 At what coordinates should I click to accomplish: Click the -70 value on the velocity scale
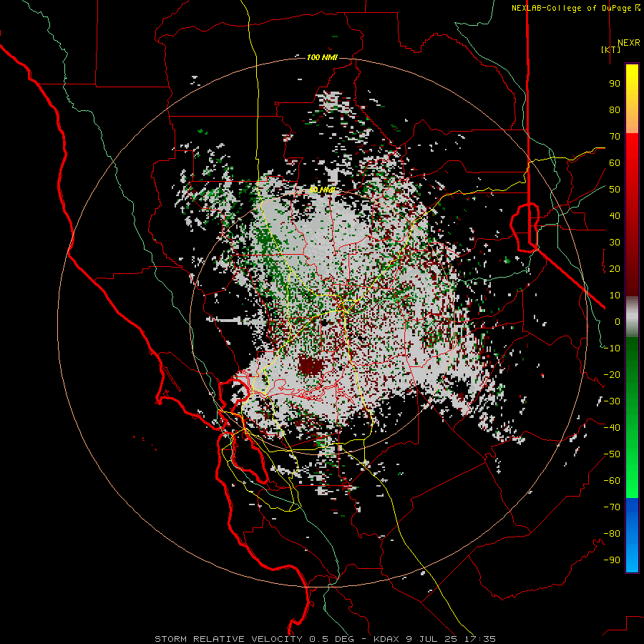[612, 507]
